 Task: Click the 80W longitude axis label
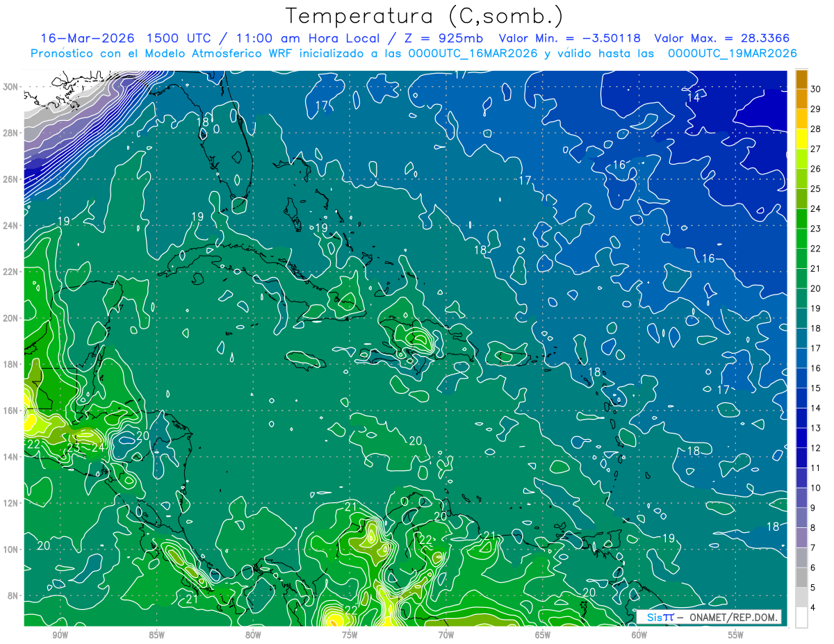(253, 635)
